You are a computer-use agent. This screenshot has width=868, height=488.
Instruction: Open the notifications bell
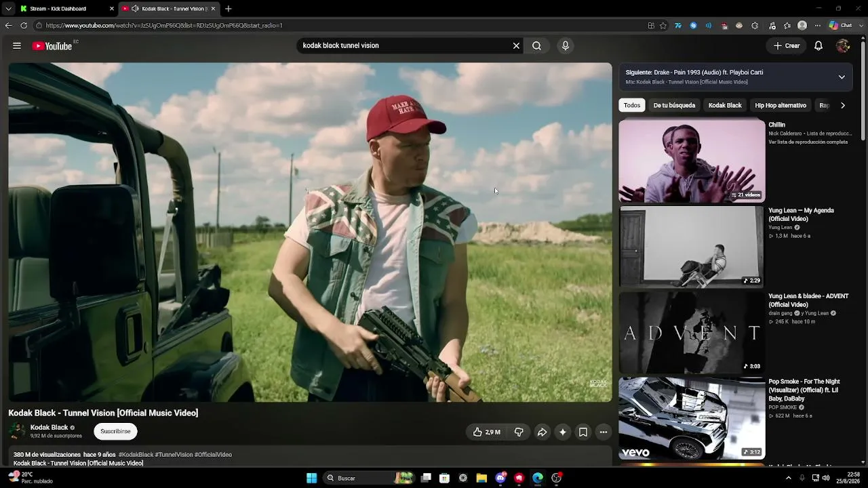[x=818, y=45]
